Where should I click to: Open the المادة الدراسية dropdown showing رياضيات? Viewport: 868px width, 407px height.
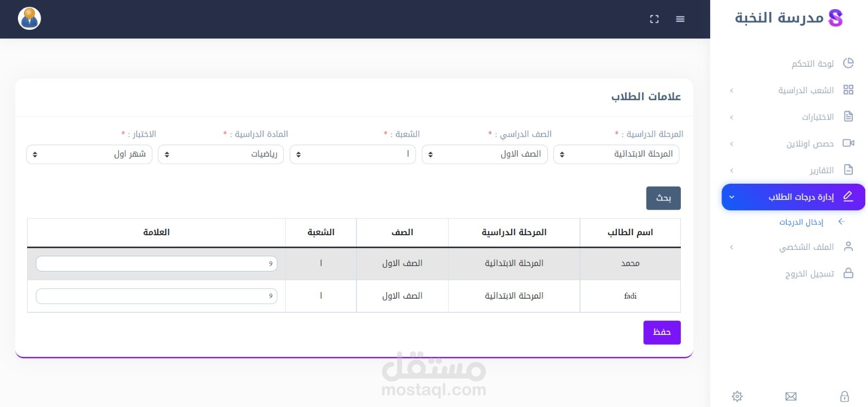[x=221, y=154]
